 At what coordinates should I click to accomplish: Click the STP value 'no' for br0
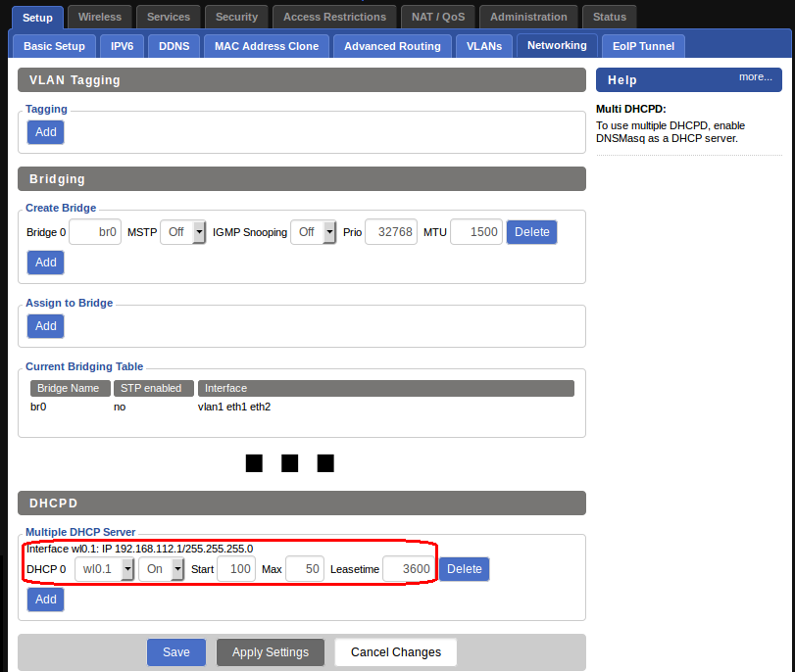(x=120, y=407)
